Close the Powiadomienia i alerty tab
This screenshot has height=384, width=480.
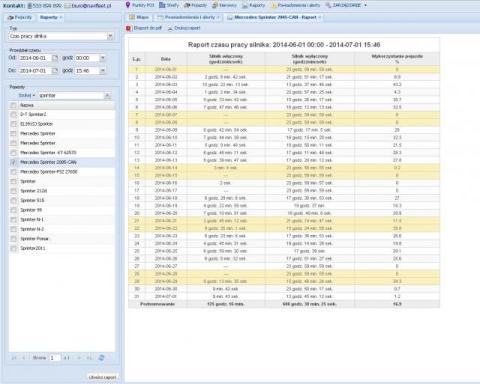[218, 17]
